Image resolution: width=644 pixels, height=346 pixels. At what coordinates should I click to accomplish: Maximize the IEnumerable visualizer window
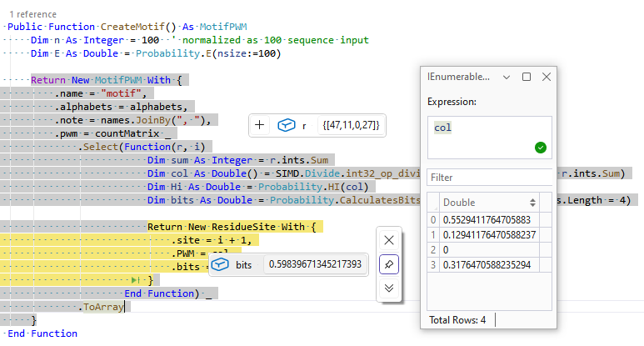527,77
